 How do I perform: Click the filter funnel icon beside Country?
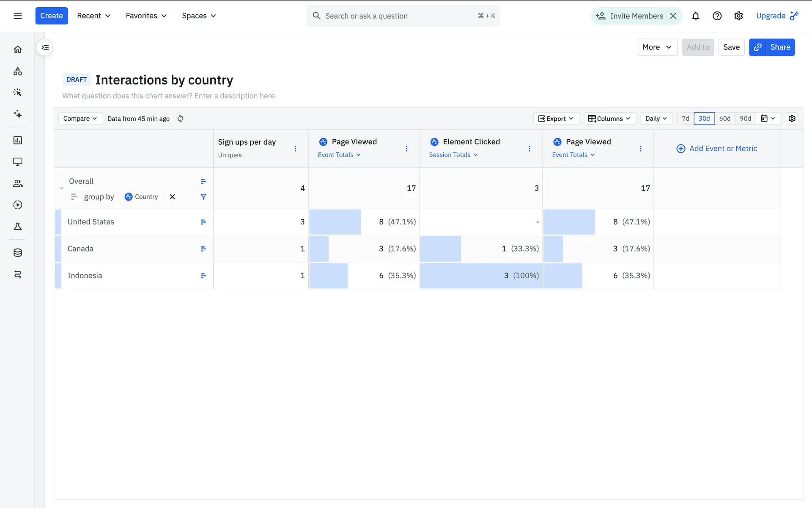[x=203, y=197]
